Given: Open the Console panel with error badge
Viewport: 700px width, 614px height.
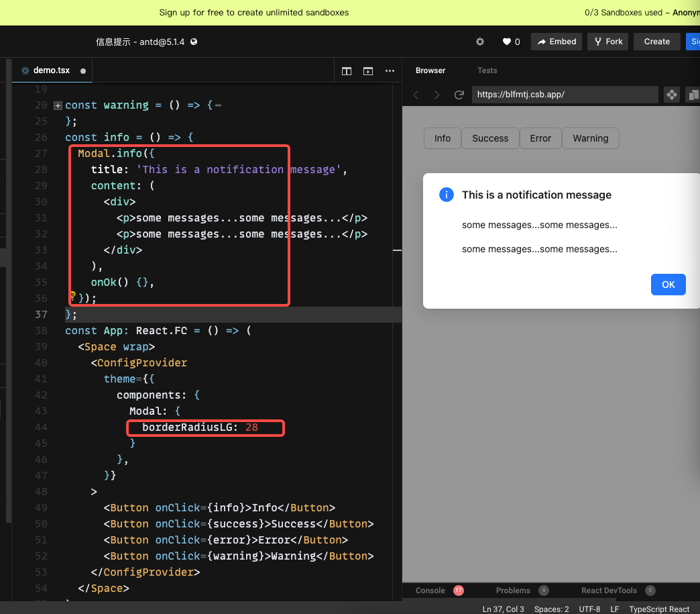Looking at the screenshot, I should pyautogui.click(x=439, y=591).
